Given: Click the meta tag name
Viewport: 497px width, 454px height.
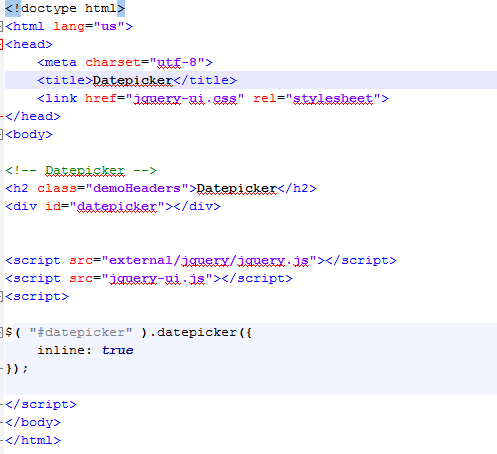Looking at the screenshot, I should [x=61, y=62].
